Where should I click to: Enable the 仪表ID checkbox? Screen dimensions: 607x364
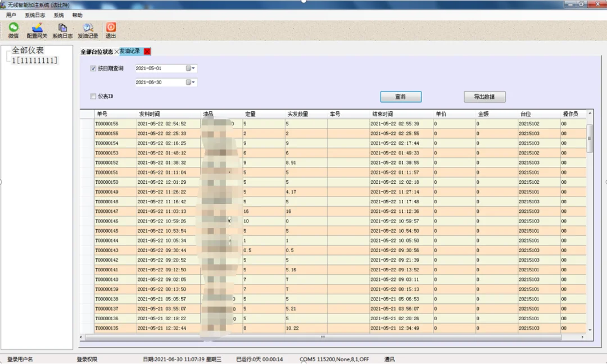click(x=93, y=96)
